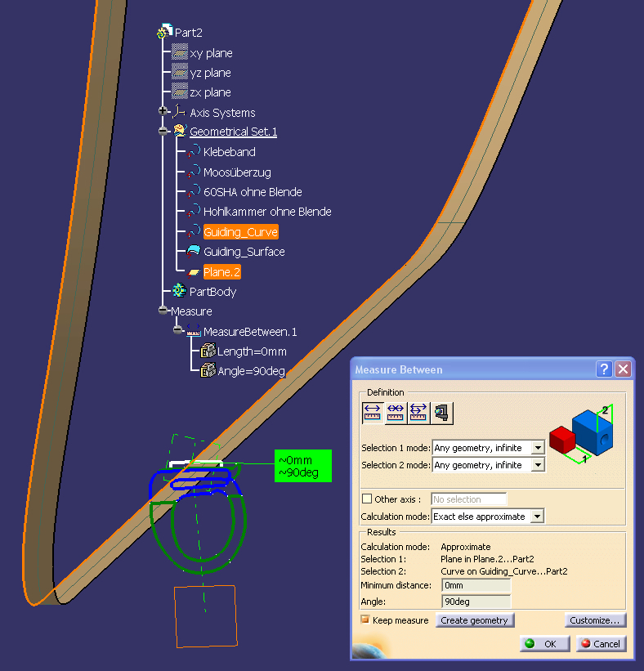
Task: Confirm with the OK button
Action: (545, 643)
